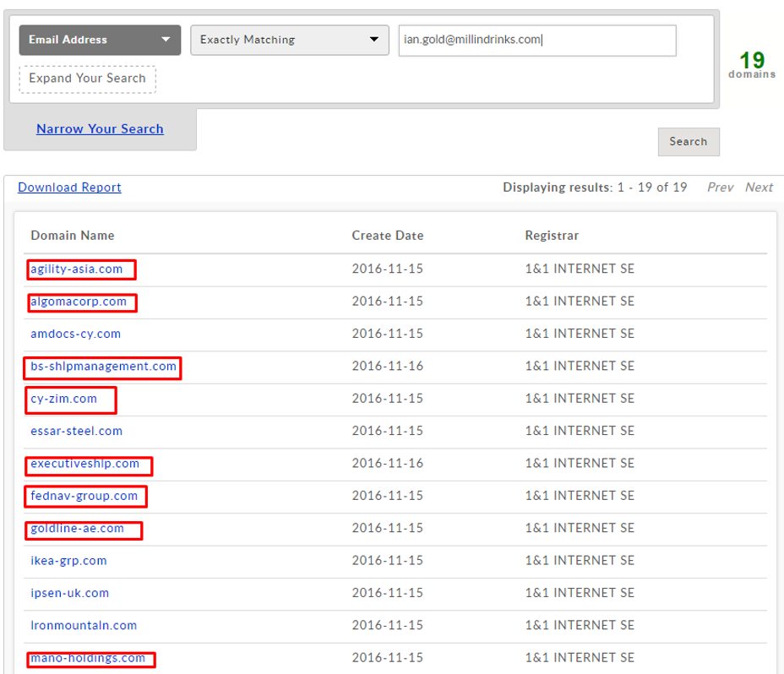
Task: Click registrar cell in cy-zim.com row
Action: tap(580, 399)
